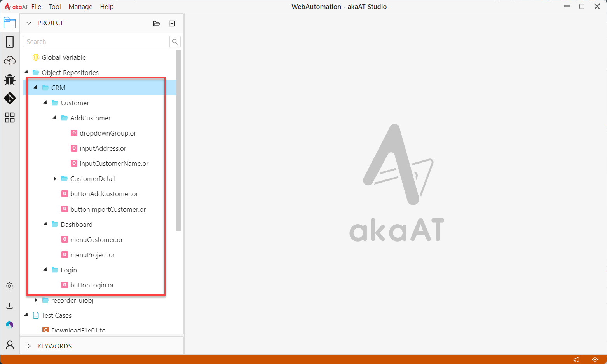
Task: Open the Project explorer sidebar icon
Action: (10, 23)
